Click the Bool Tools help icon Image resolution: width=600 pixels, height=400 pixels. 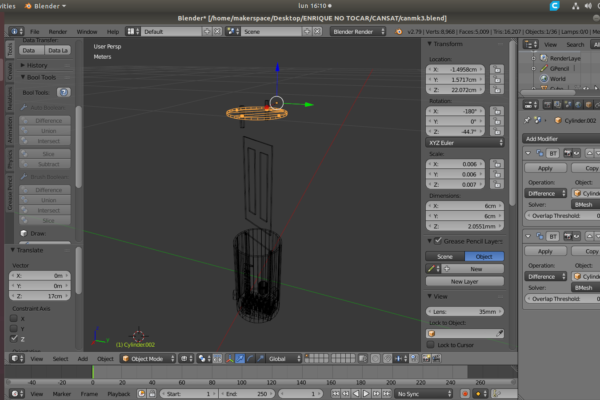[63, 92]
